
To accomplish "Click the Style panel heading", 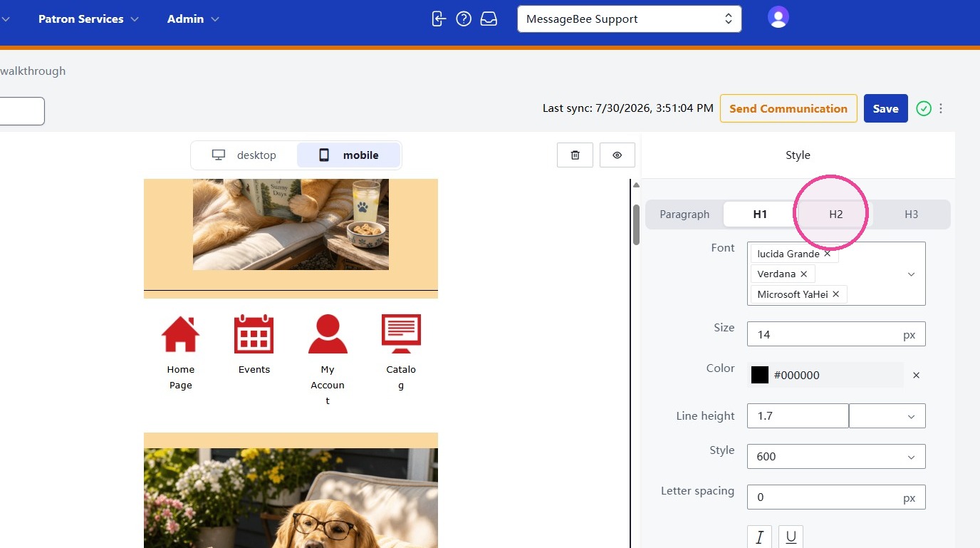I will [798, 155].
